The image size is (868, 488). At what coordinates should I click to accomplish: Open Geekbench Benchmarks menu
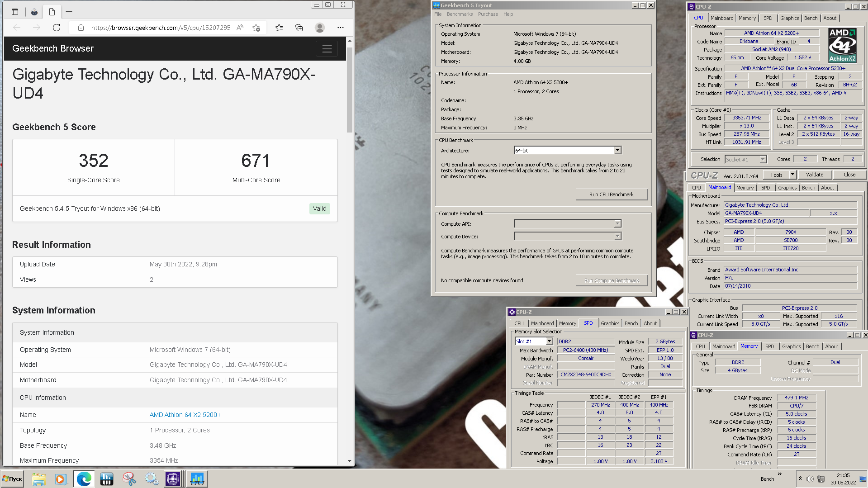pos(460,14)
